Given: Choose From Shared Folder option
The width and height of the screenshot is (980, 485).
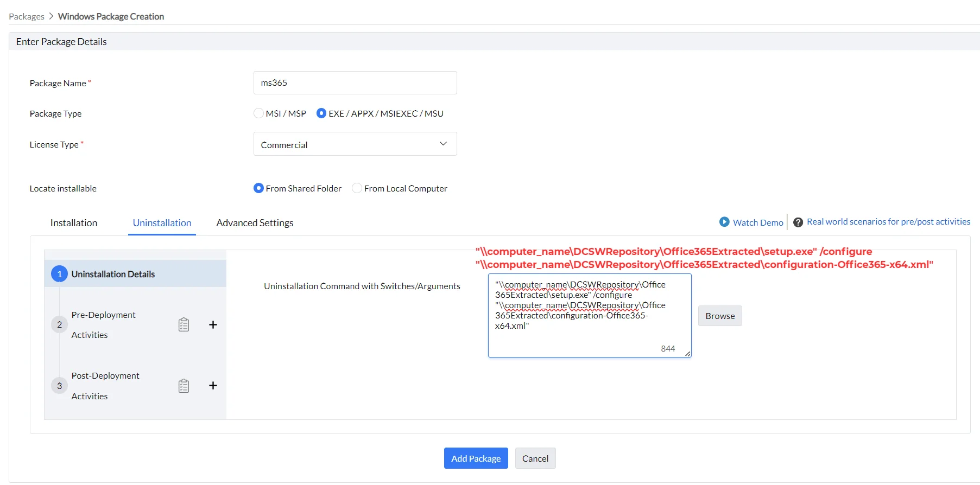Looking at the screenshot, I should 258,188.
